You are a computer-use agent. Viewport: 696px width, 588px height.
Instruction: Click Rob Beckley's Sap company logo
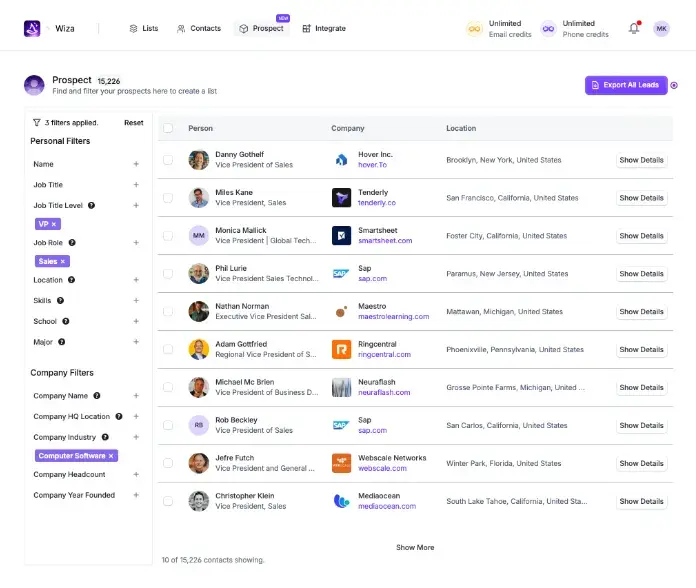pyautogui.click(x=341, y=425)
